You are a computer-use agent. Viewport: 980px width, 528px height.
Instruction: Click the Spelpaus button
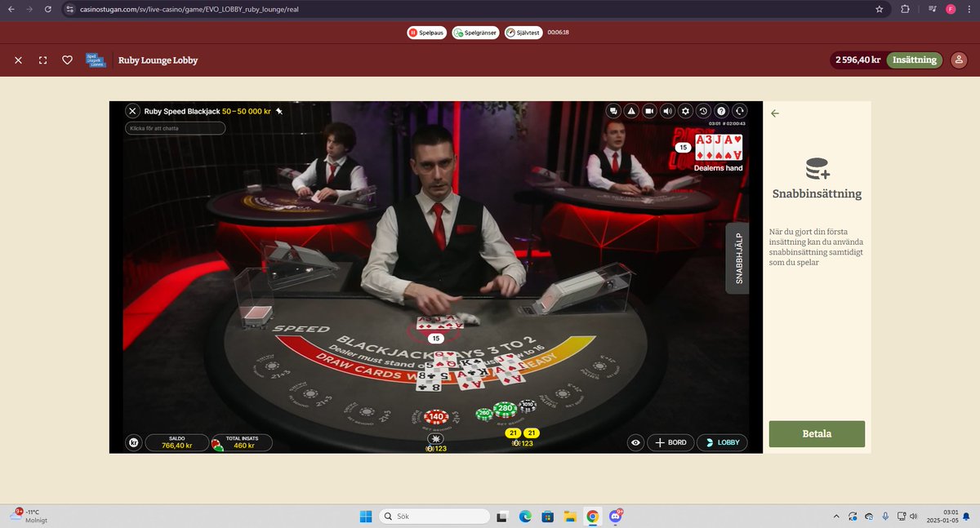[x=426, y=33]
